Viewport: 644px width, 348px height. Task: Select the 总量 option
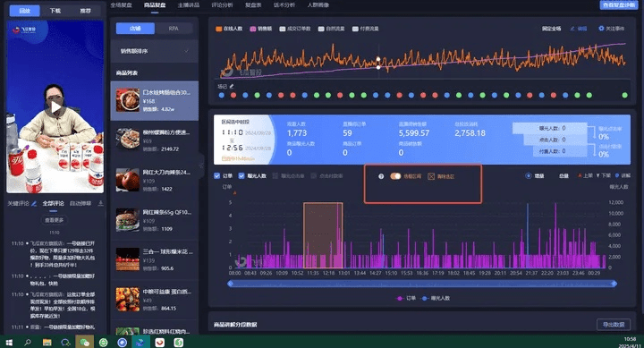coord(563,176)
